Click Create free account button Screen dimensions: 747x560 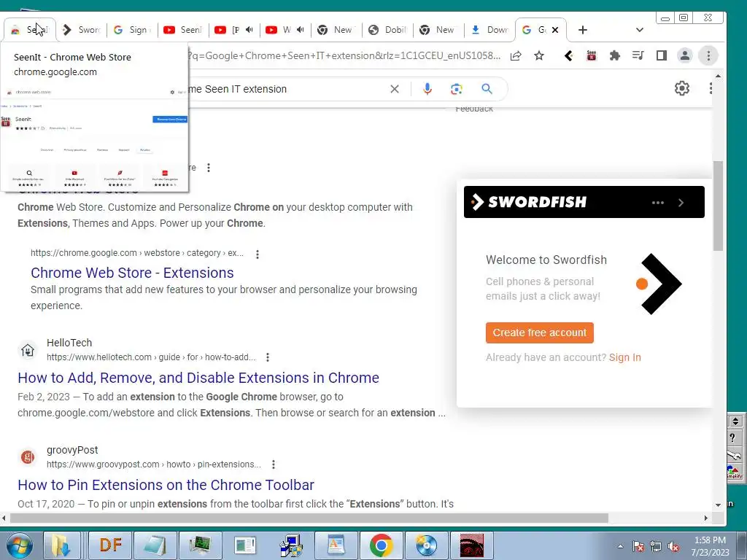[x=540, y=332]
